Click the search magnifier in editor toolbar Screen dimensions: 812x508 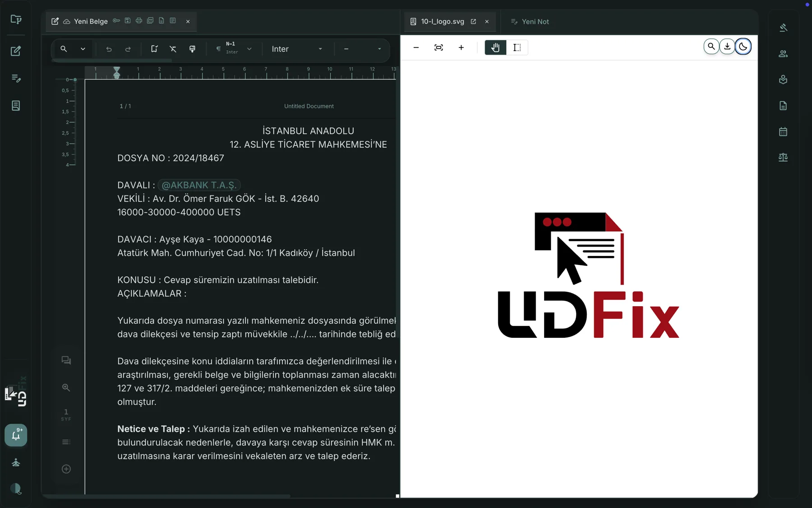[x=64, y=49]
